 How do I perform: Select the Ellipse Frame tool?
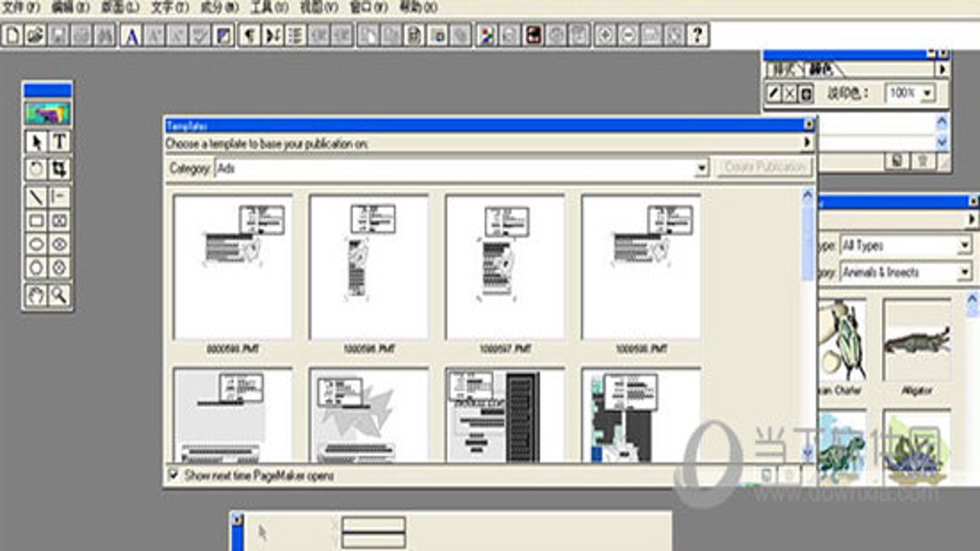pyautogui.click(x=60, y=244)
